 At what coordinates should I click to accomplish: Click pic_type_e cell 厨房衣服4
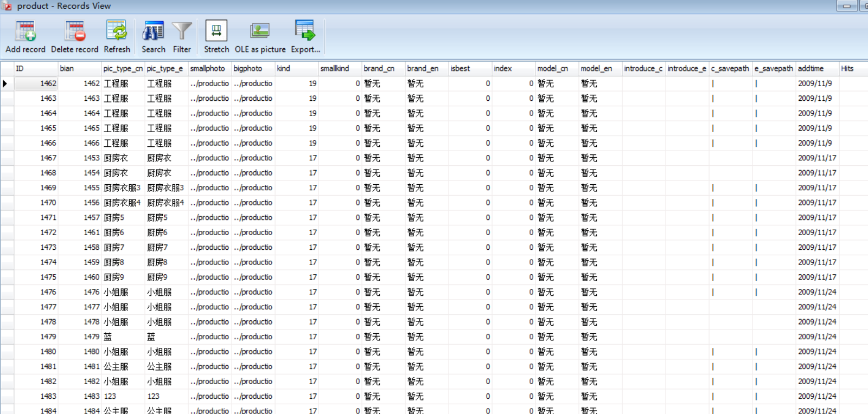click(167, 203)
